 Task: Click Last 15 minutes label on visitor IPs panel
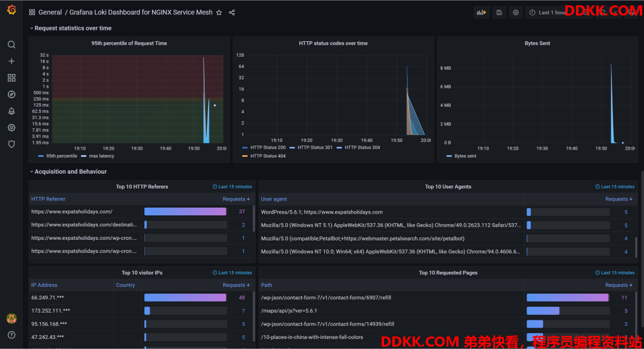232,273
